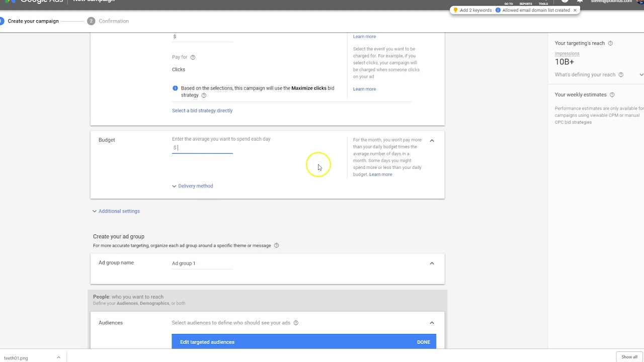Screen dimensions: 644x362
Task: Expand 'What's defining your reach'
Action: point(641,75)
